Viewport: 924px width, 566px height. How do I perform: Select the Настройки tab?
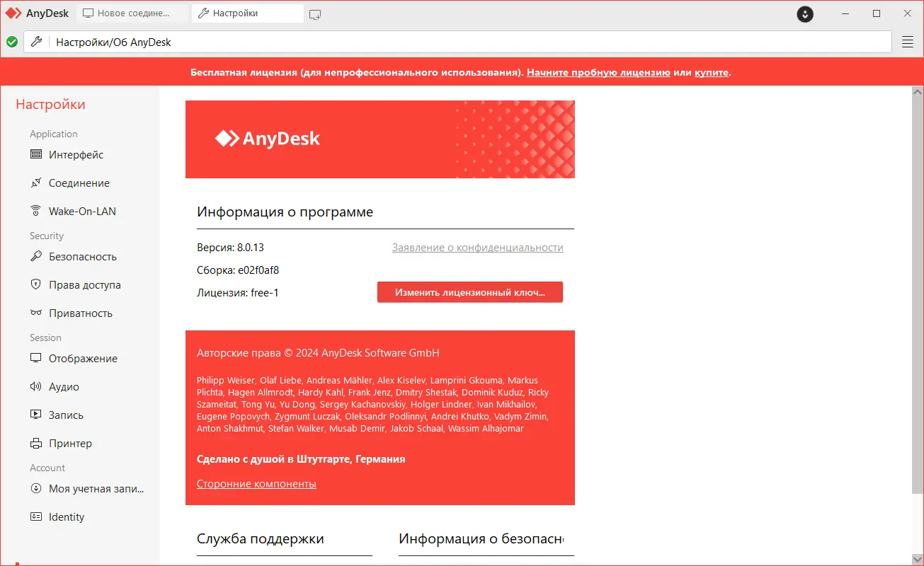[x=248, y=13]
